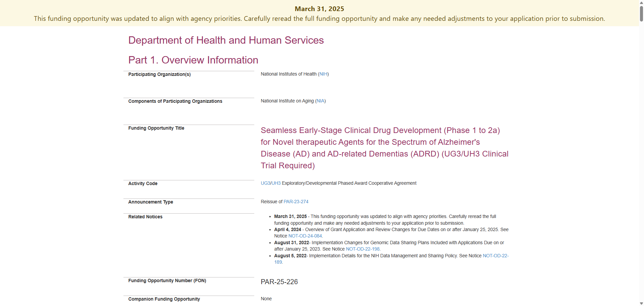Viewport: 644px width, 306px height.
Task: Click the UH3 activity code link
Action: point(276,183)
